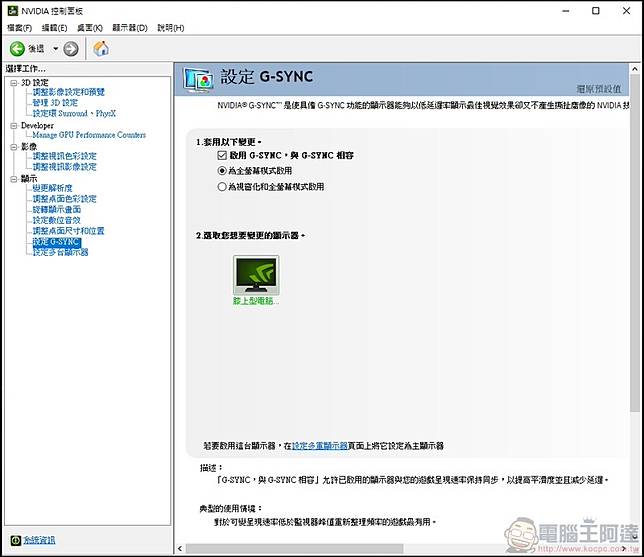The image size is (644, 557).
Task: Open the Back history dropdown arrow
Action: click(55, 49)
